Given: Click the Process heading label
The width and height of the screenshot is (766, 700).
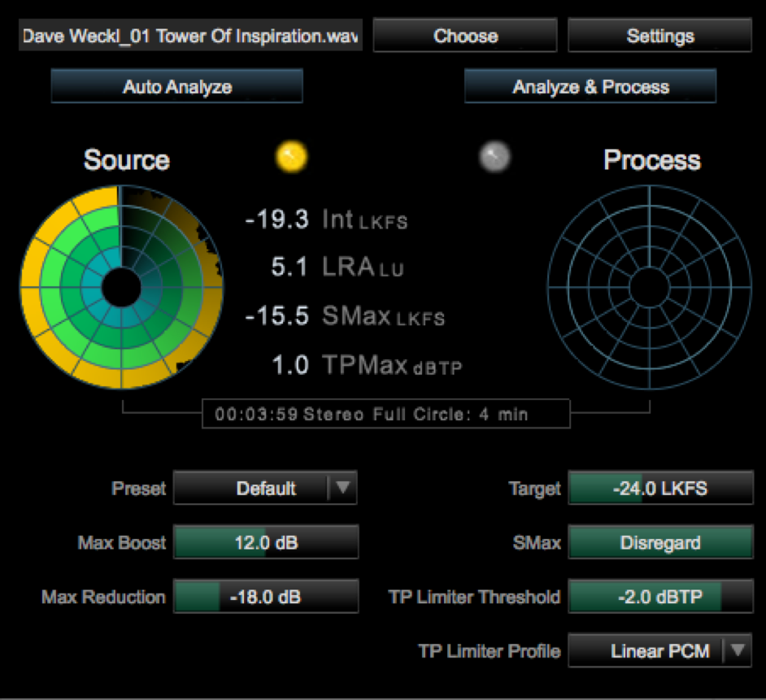Looking at the screenshot, I should click(x=651, y=160).
